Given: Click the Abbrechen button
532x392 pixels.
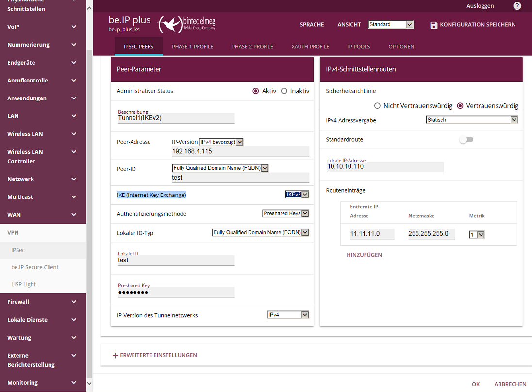Looking at the screenshot, I should coord(510,384).
